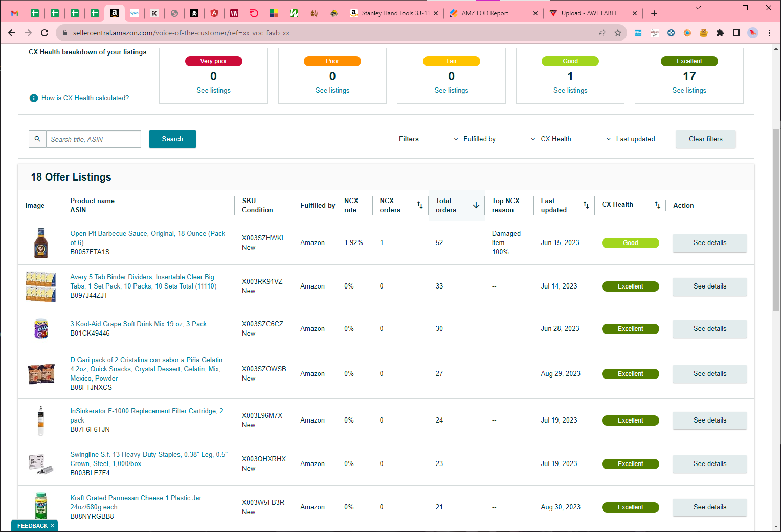The width and height of the screenshot is (781, 532).
Task: Open the pinned globe icon tab
Action: [x=174, y=13]
